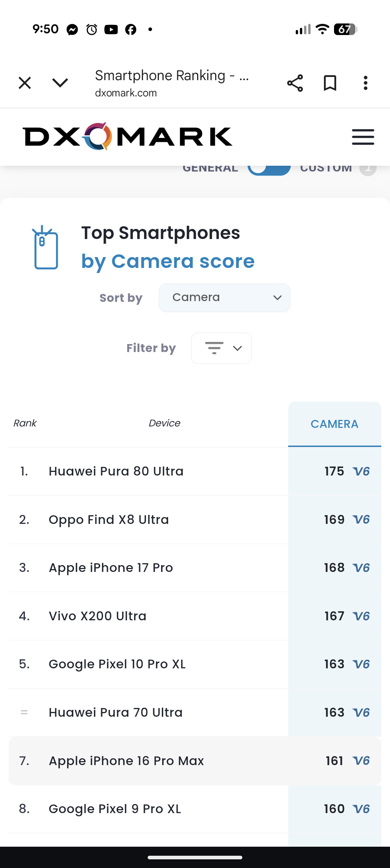The width and height of the screenshot is (390, 868).
Task: Expand the Filter by dropdown
Action: point(221,348)
